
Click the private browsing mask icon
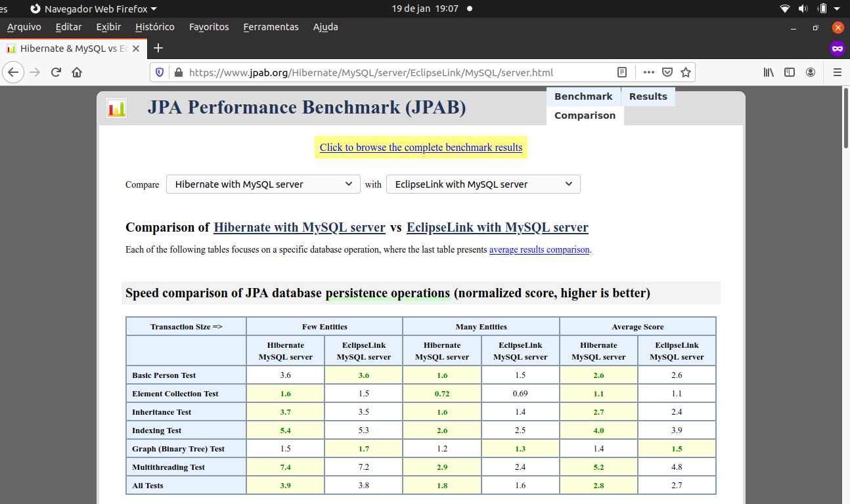click(837, 48)
